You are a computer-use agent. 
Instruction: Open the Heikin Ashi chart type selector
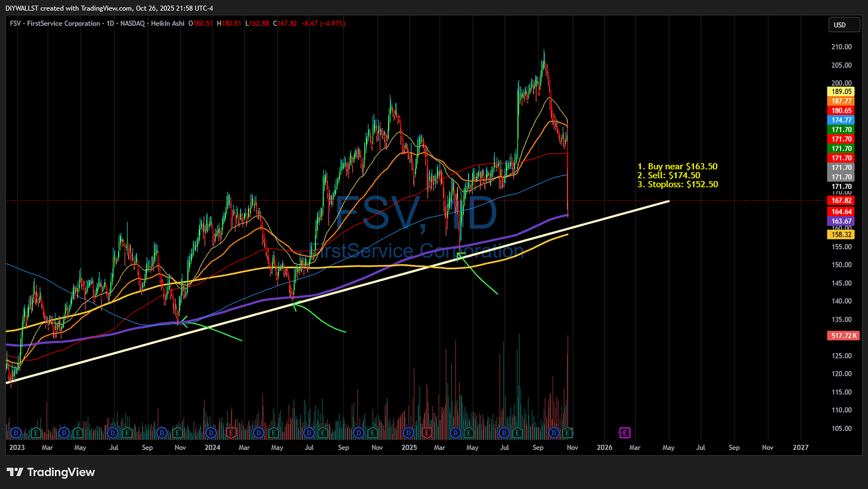[168, 23]
